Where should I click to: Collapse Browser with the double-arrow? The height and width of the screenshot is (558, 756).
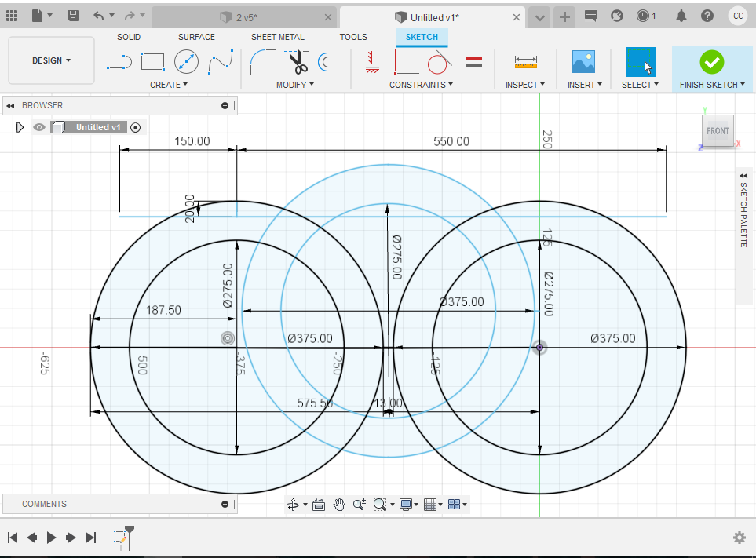coord(10,105)
